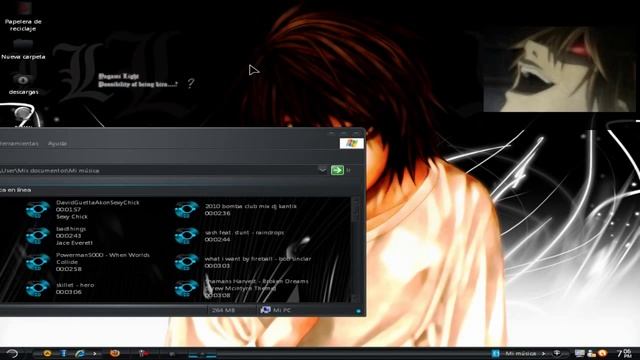Click the network users tray icon
This screenshot has height=360, width=640.
click(591, 353)
